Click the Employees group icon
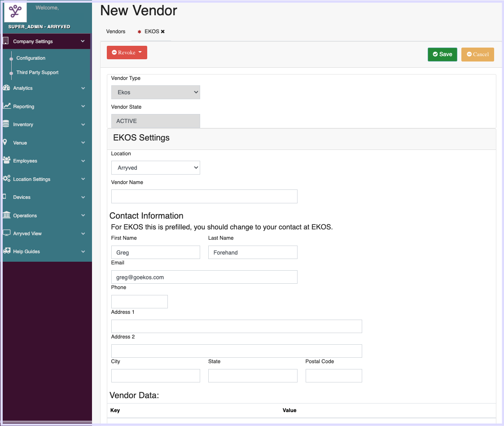 click(x=6, y=160)
